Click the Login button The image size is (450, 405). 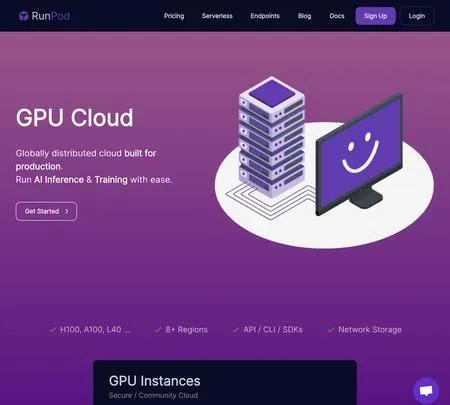(x=417, y=16)
